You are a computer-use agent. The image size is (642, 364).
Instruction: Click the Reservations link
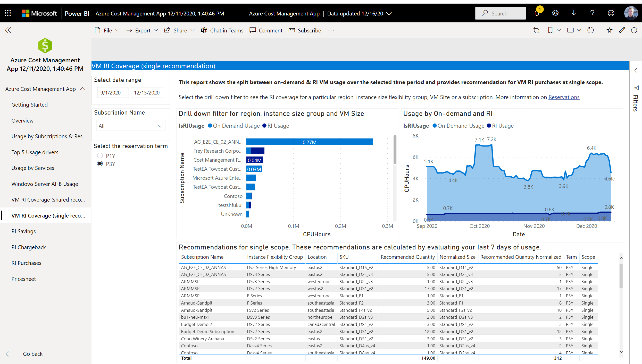tap(564, 97)
